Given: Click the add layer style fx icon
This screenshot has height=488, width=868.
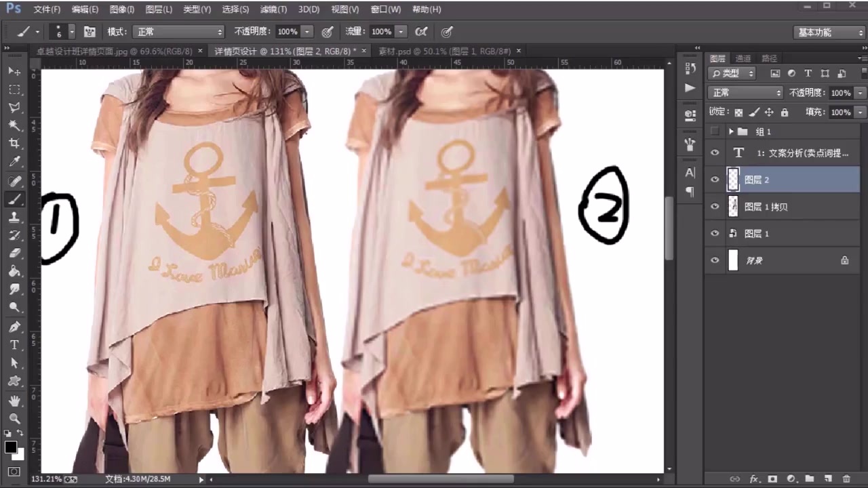Looking at the screenshot, I should point(754,479).
